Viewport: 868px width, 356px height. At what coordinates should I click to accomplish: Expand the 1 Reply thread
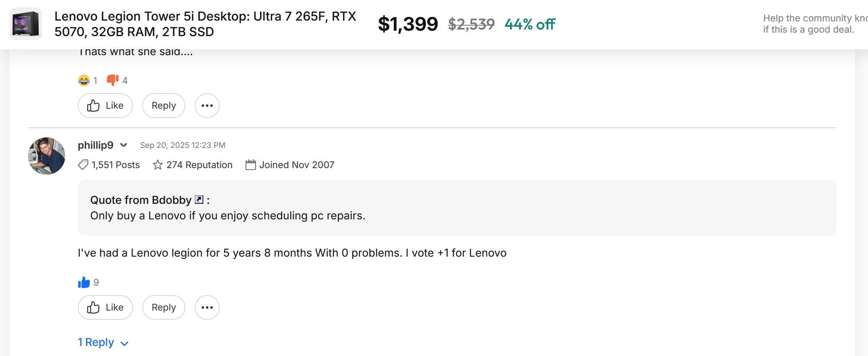click(103, 342)
